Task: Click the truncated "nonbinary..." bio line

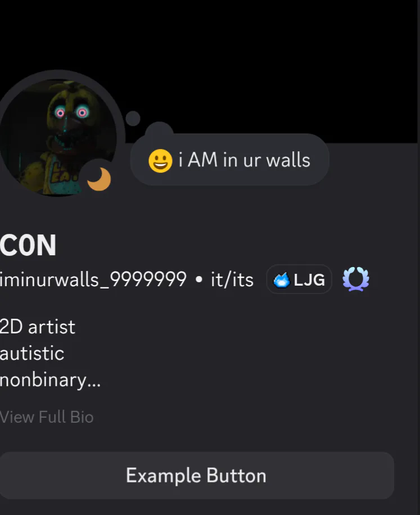Action: coord(50,380)
